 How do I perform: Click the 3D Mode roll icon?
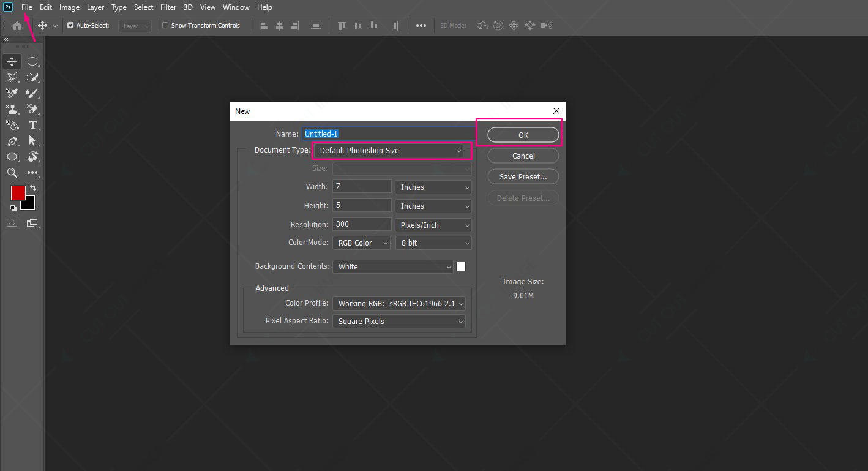498,26
